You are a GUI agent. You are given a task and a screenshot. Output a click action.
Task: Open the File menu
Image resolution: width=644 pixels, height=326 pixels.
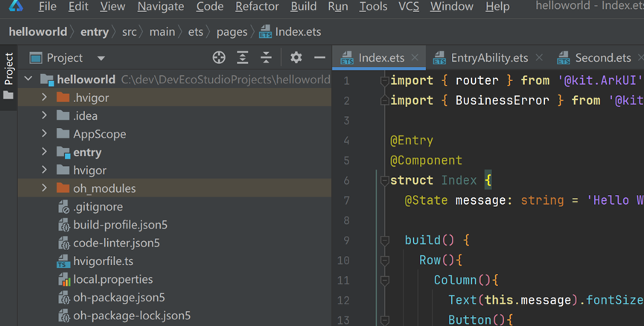click(x=47, y=6)
